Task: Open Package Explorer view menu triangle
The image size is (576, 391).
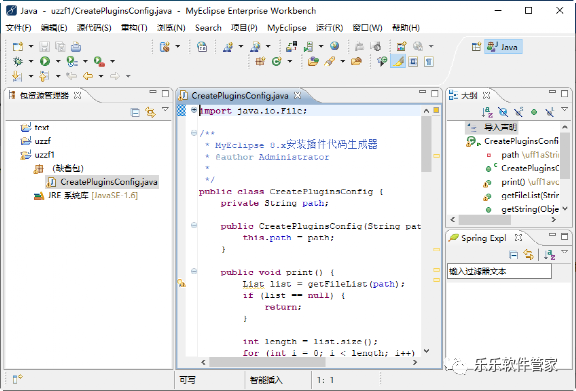Action: [165, 110]
